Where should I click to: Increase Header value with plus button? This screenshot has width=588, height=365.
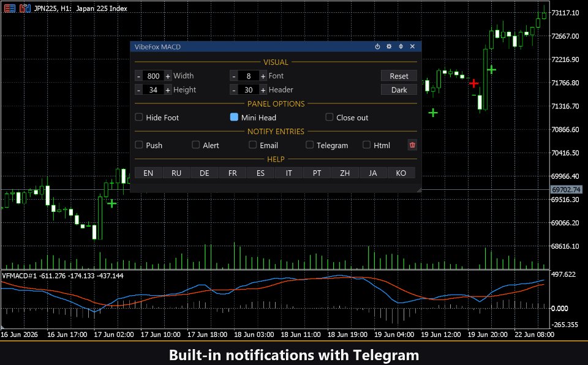(263, 90)
